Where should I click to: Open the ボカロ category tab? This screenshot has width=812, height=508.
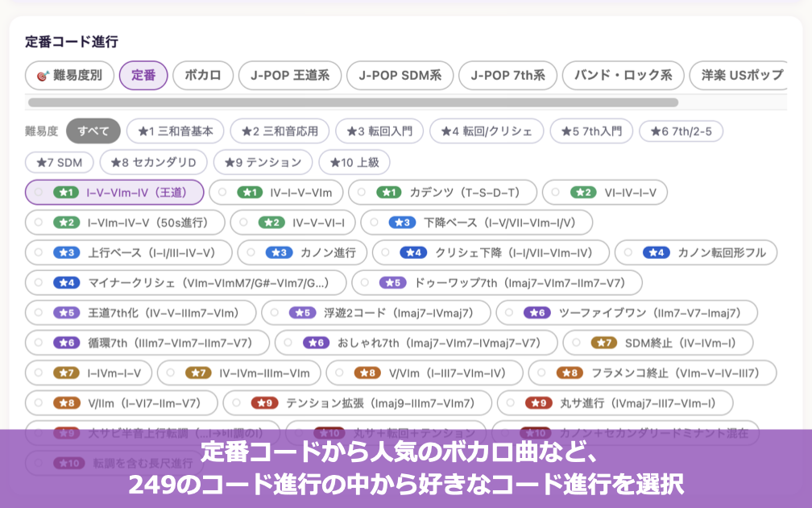click(x=203, y=76)
